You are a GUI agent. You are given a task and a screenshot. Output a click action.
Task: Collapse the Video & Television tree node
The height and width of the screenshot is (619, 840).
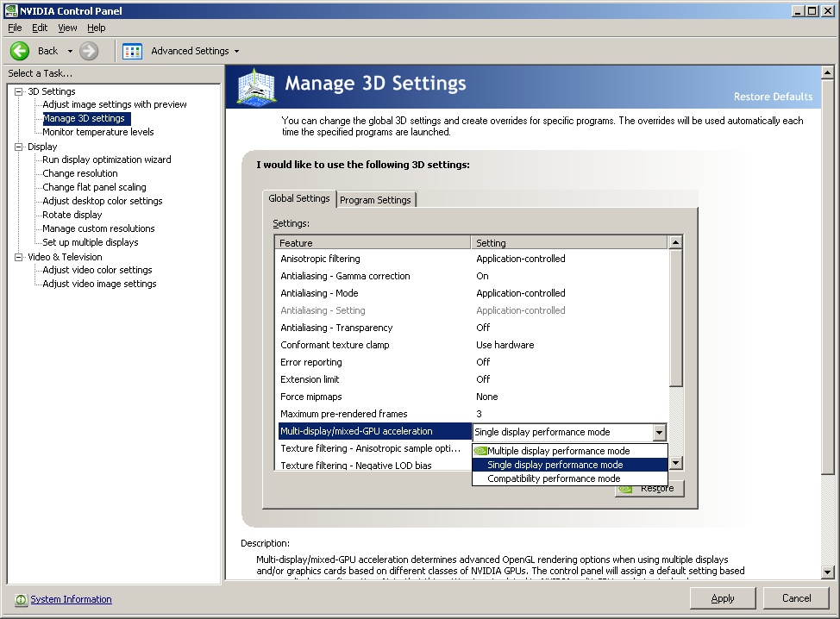pos(19,257)
